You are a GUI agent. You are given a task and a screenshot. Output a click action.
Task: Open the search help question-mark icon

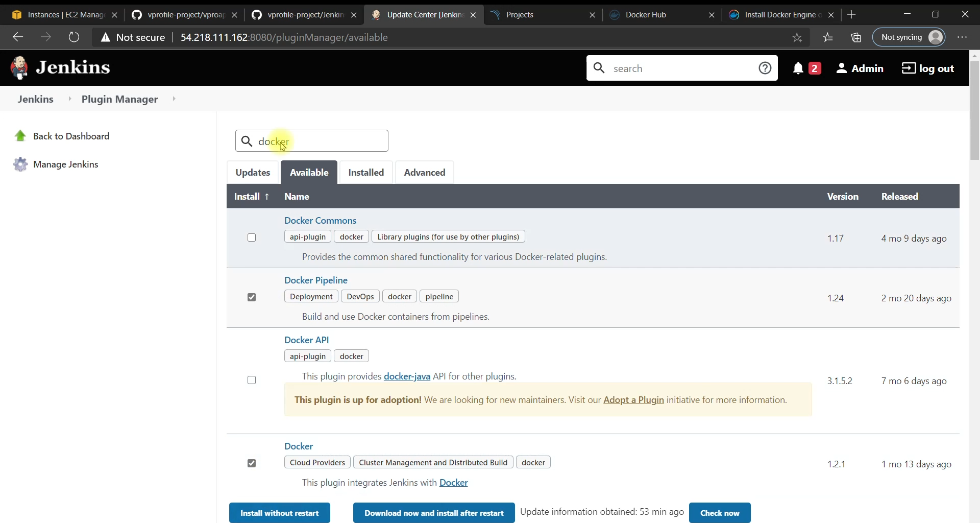765,68
